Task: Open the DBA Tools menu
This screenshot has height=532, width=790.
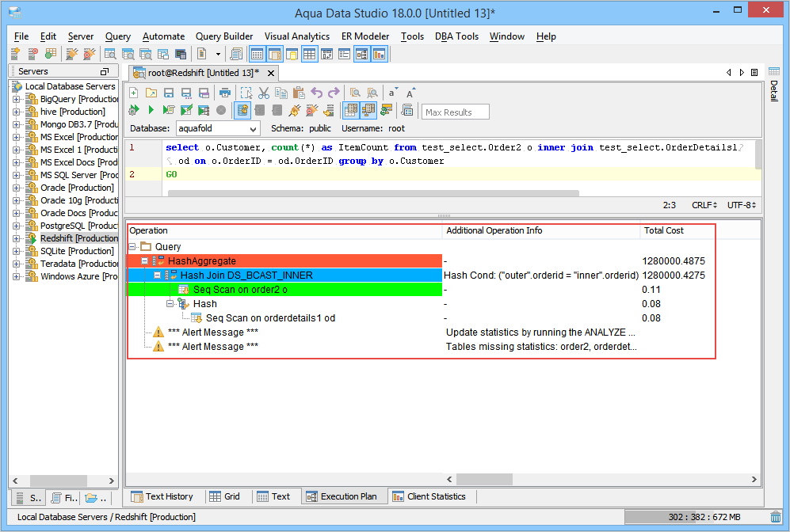Action: 456,36
